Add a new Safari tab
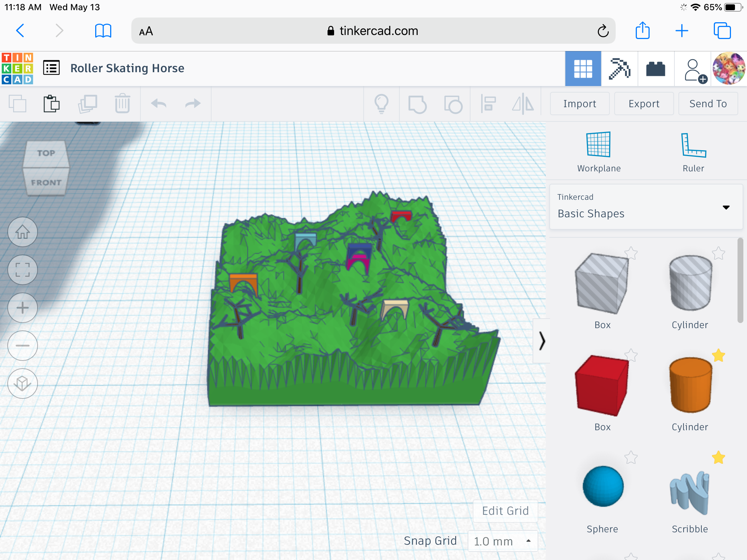Viewport: 747px width, 560px height. pos(682,31)
